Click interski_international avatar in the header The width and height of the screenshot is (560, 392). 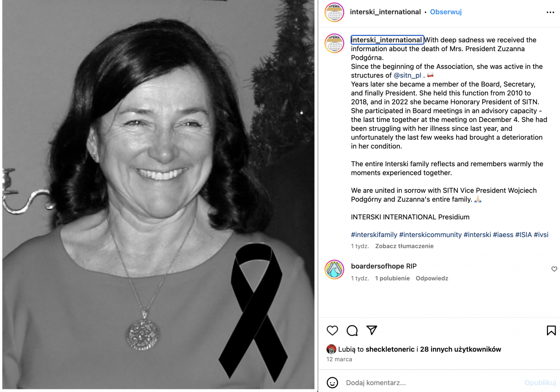click(334, 12)
